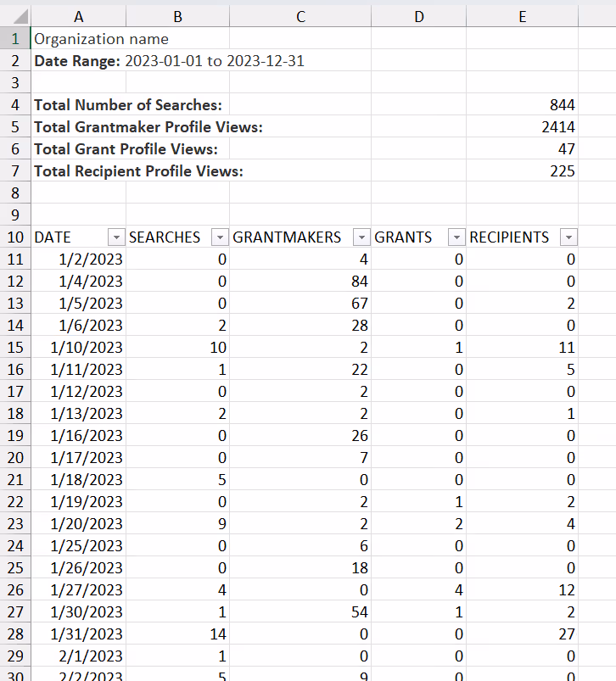
Task: Open the GRANTS column filter dropdown
Action: pos(456,237)
